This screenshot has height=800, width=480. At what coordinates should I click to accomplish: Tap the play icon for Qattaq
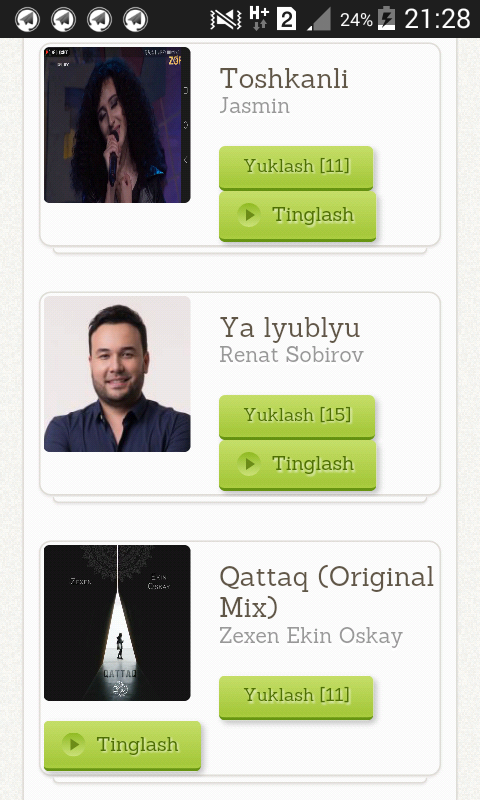click(x=74, y=744)
